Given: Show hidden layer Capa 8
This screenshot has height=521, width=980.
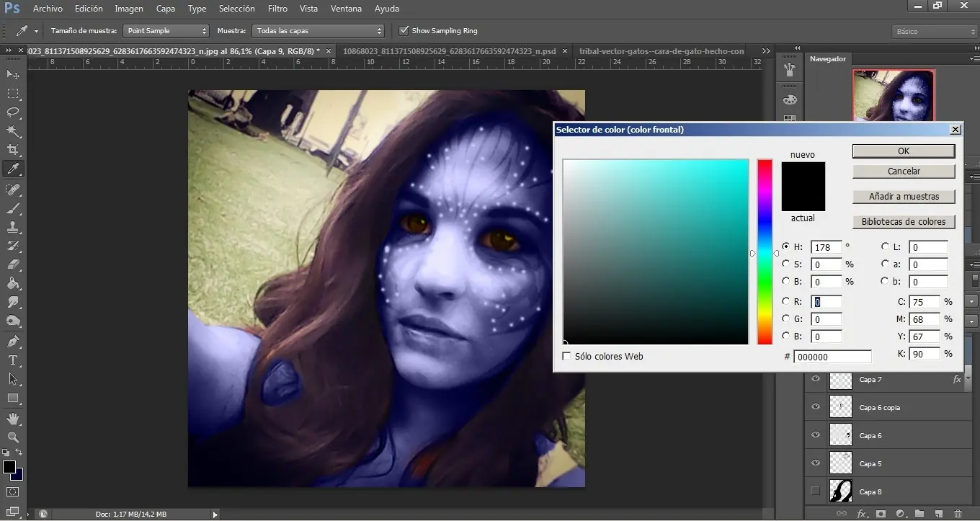Looking at the screenshot, I should [816, 491].
